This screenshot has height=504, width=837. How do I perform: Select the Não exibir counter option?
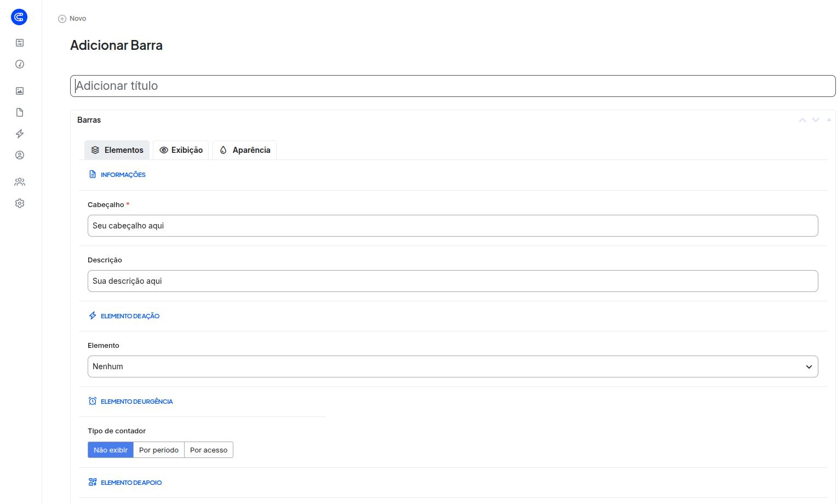coord(111,450)
